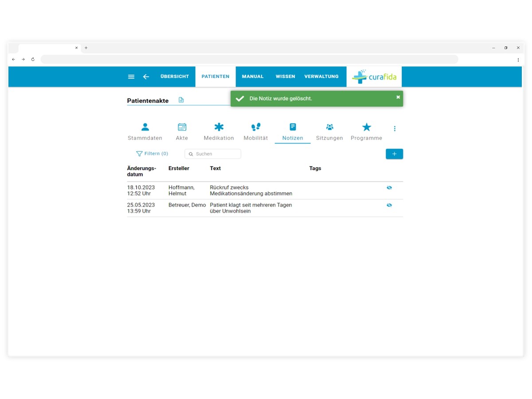Image resolution: width=532 pixels, height=399 pixels.
Task: View the note from 25.05.2023 via eye icon
Action: (389, 205)
